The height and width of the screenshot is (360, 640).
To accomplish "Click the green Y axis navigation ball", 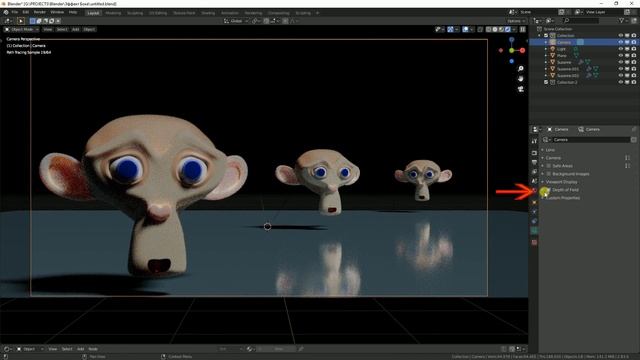I will tap(512, 50).
